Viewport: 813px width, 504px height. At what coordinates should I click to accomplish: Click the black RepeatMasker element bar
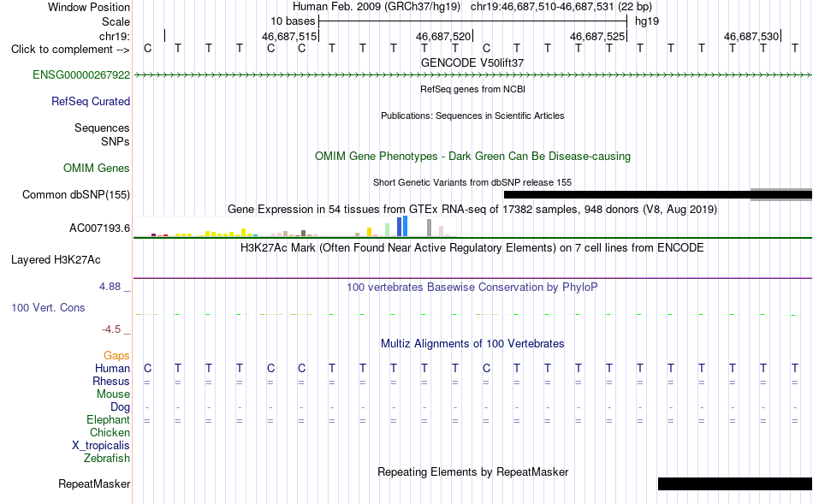coord(735,483)
